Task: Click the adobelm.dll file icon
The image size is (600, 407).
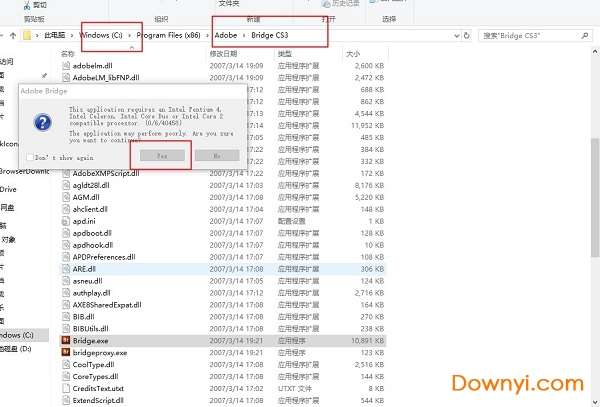Action: (x=66, y=65)
